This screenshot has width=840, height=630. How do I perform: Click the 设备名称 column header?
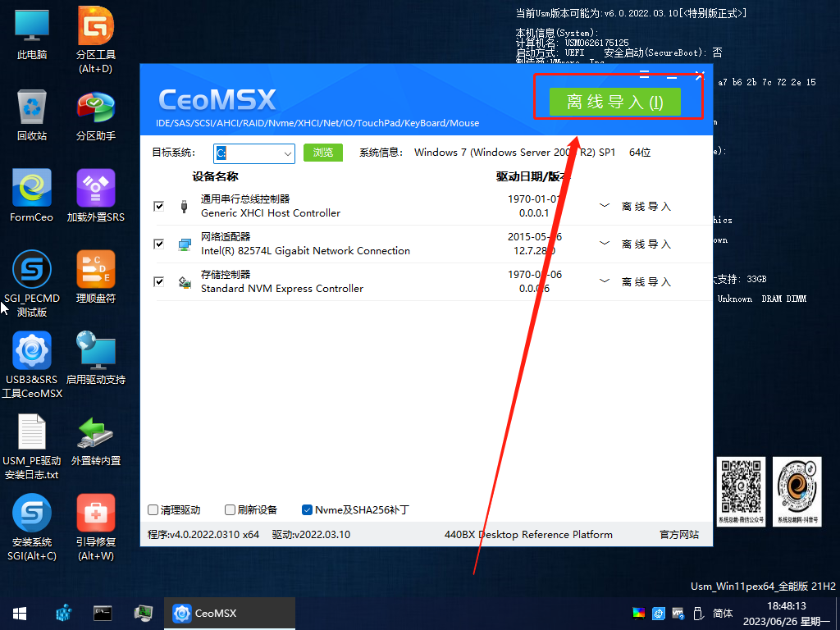216,177
